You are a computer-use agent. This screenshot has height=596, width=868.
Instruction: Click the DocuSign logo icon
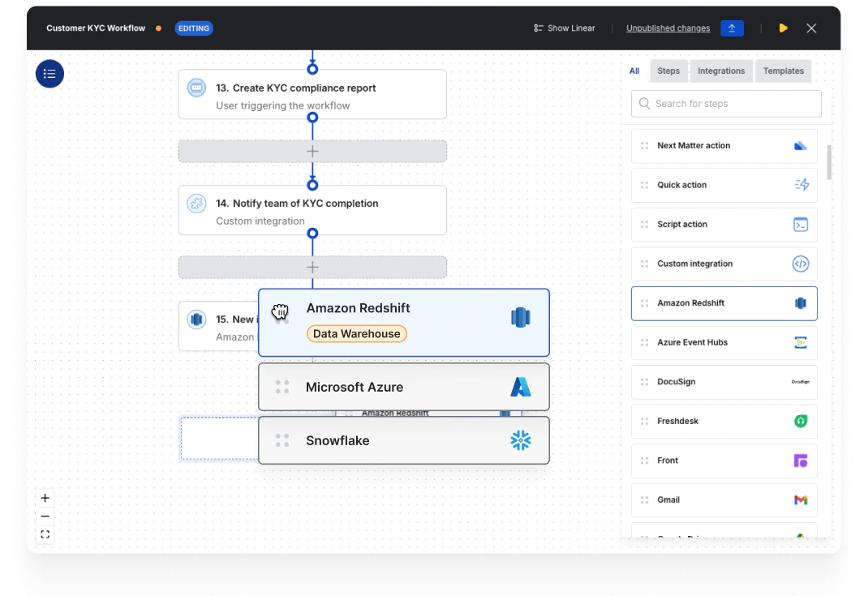(x=801, y=382)
